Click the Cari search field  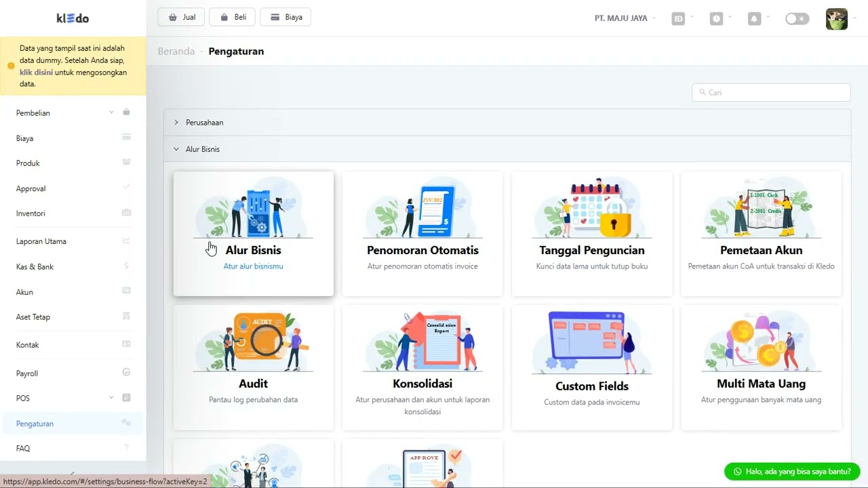(x=771, y=92)
